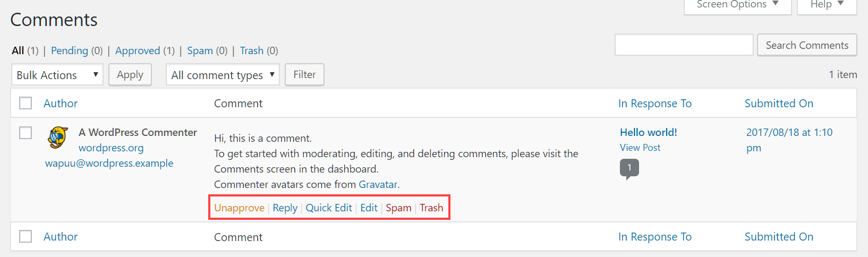This screenshot has height=257, width=868.
Task: Click the Apply button
Action: click(130, 74)
